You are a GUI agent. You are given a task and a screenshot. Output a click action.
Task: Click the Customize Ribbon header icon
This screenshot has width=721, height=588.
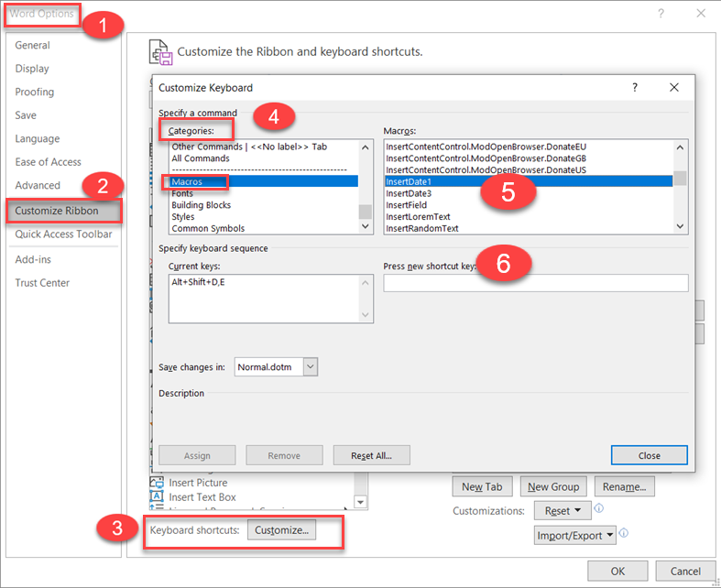(160, 52)
